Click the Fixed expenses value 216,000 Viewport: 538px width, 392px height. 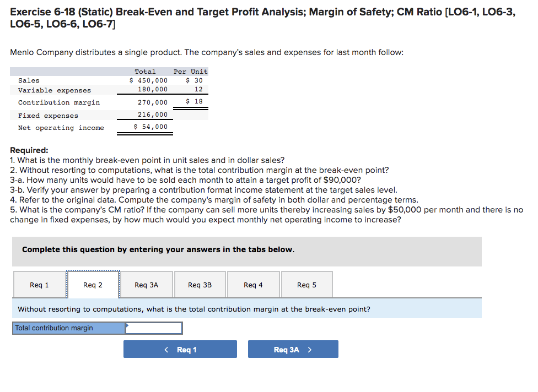[153, 115]
